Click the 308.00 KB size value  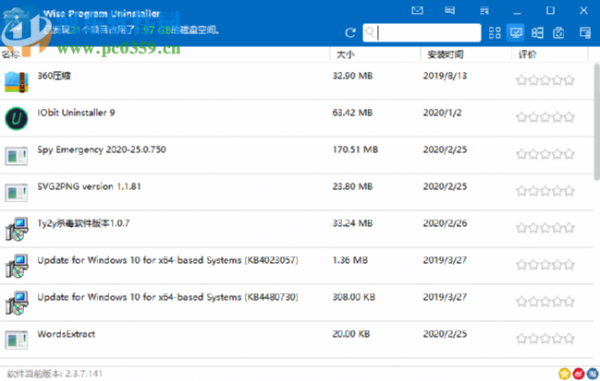pos(354,297)
